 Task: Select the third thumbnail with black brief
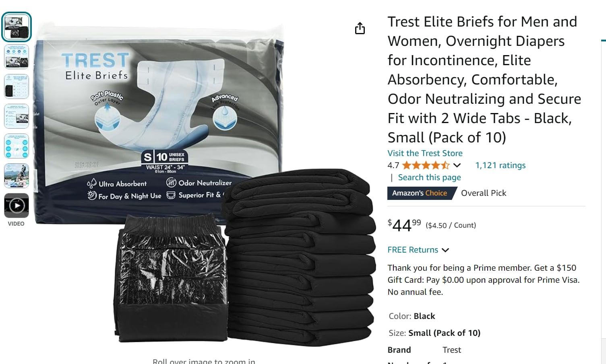[x=17, y=86]
